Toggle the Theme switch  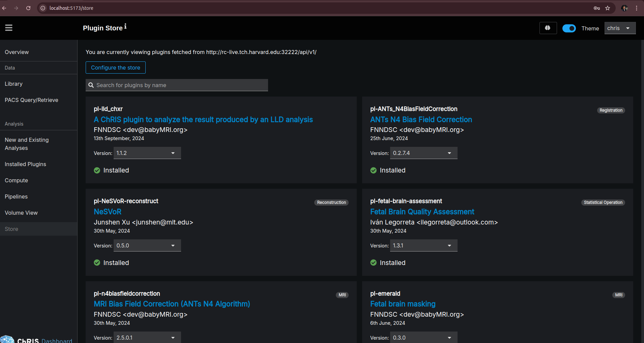[569, 28]
